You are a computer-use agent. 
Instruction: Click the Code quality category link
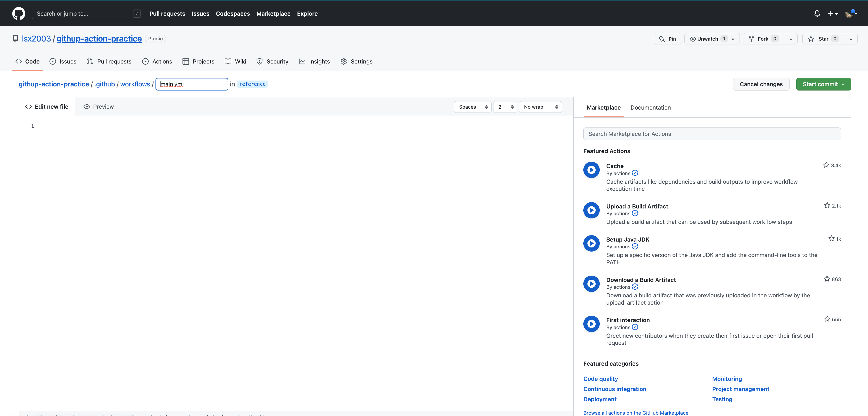tap(600, 379)
